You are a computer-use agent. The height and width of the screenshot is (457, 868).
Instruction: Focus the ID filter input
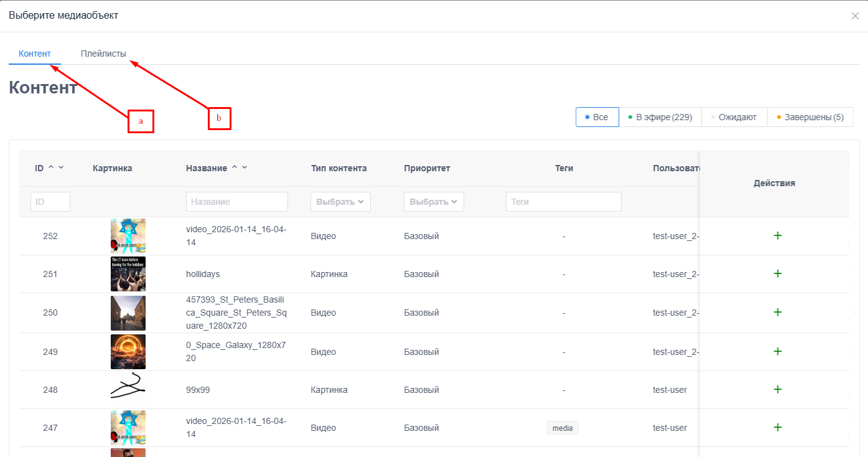tap(50, 202)
